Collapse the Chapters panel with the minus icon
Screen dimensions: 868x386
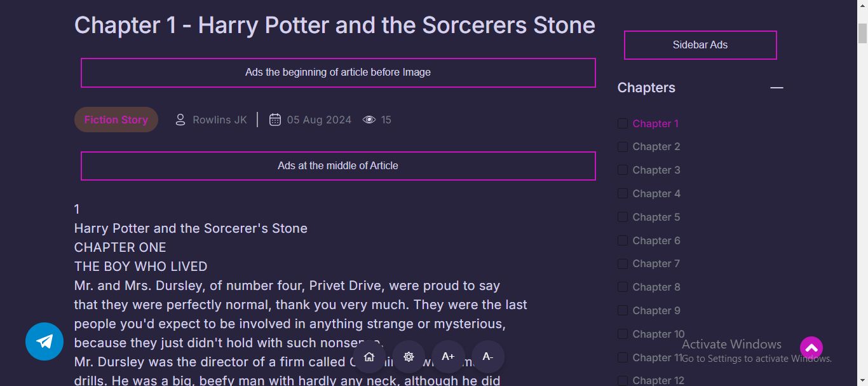(x=776, y=88)
